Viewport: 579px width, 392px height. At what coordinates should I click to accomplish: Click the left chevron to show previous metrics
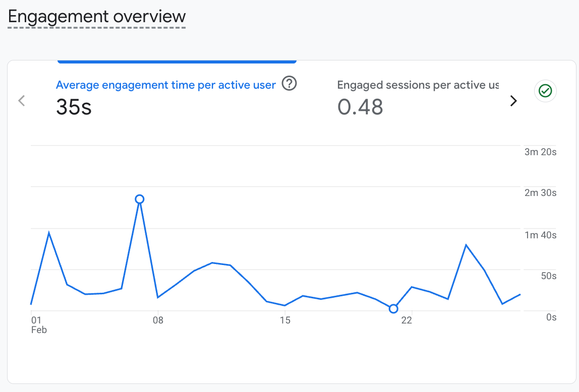pos(21,101)
